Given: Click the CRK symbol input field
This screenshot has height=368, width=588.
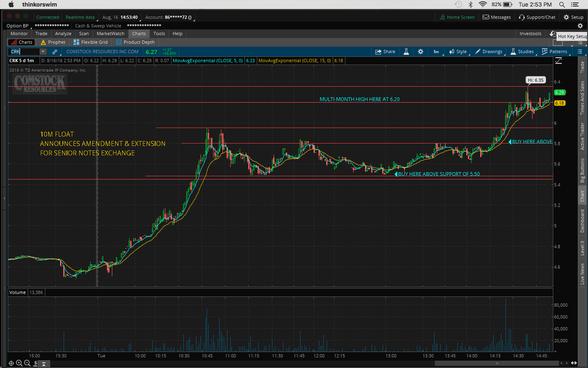Looking at the screenshot, I should (x=24, y=52).
